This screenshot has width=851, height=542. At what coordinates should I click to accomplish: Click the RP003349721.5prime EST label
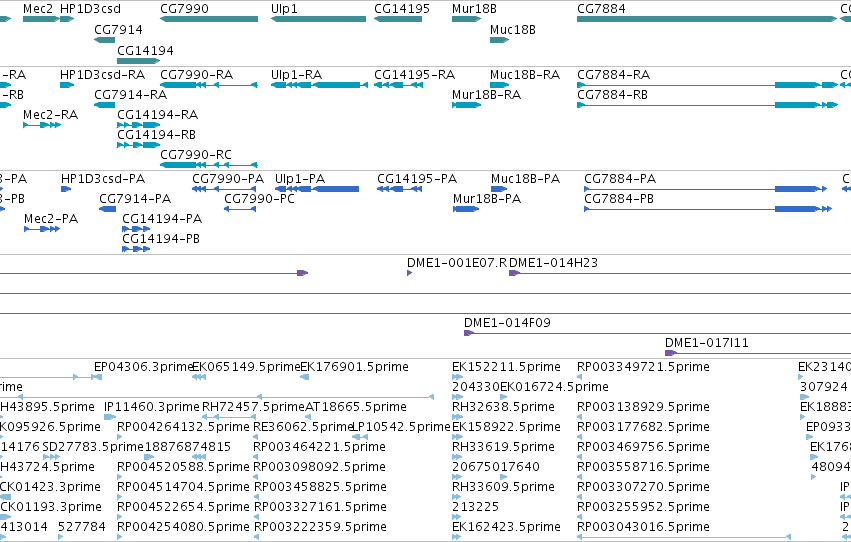[643, 367]
